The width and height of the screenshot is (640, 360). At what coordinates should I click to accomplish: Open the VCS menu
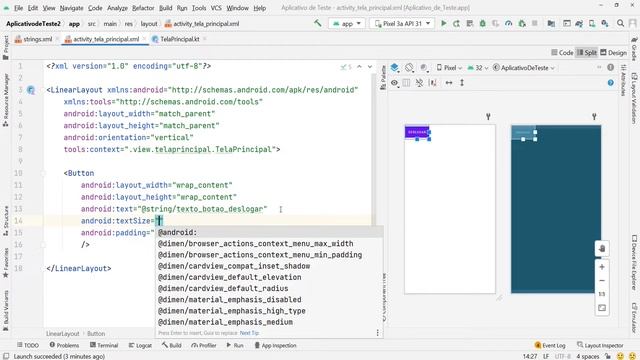pyautogui.click(x=216, y=8)
